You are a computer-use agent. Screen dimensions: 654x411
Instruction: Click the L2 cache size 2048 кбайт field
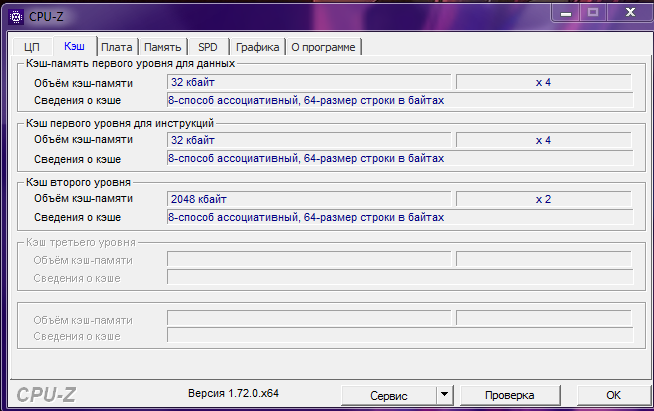click(309, 199)
